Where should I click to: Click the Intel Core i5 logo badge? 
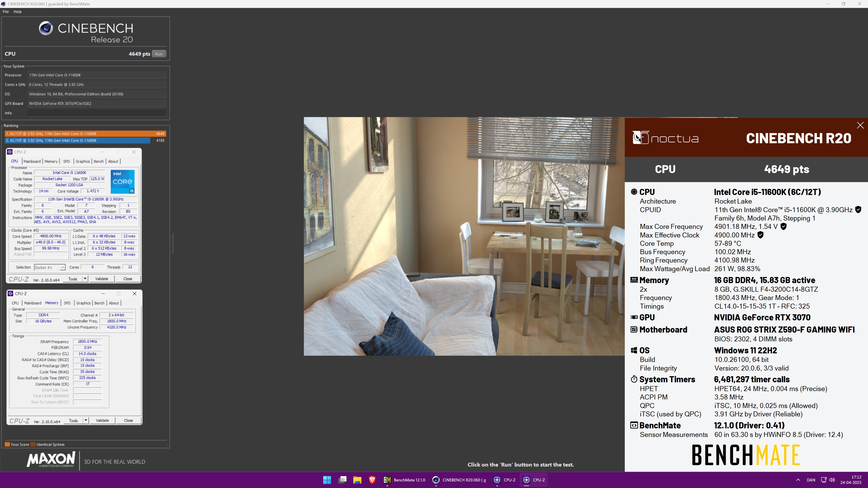pyautogui.click(x=122, y=181)
